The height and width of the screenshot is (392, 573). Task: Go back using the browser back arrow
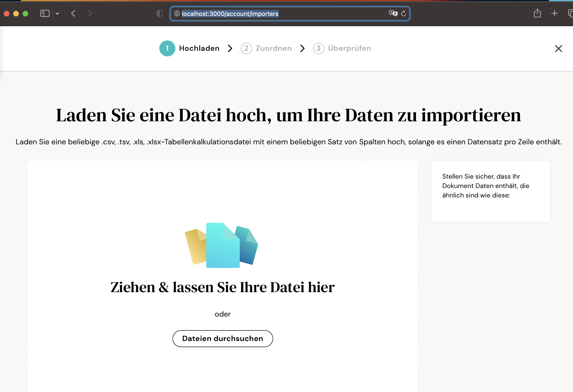(x=73, y=13)
